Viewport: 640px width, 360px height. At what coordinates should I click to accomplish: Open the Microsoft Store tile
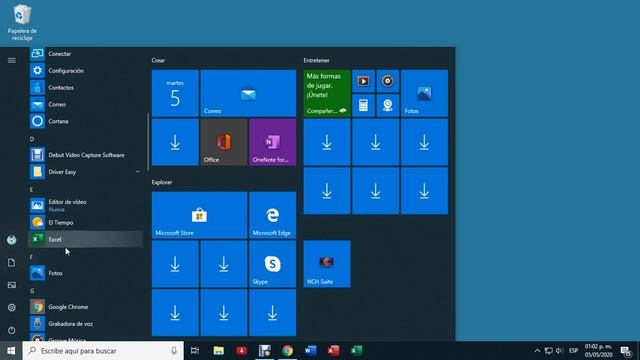(x=199, y=215)
